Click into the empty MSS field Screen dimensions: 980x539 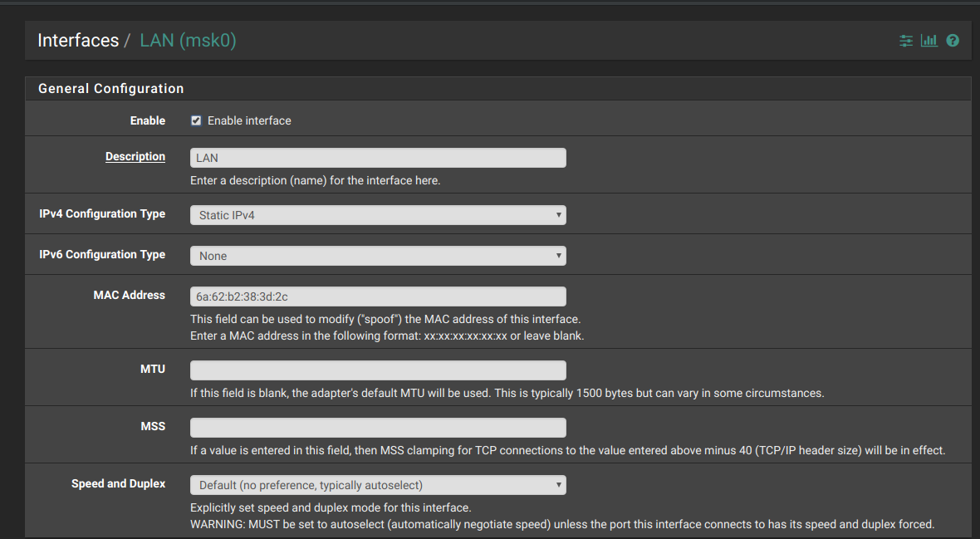pyautogui.click(x=378, y=428)
